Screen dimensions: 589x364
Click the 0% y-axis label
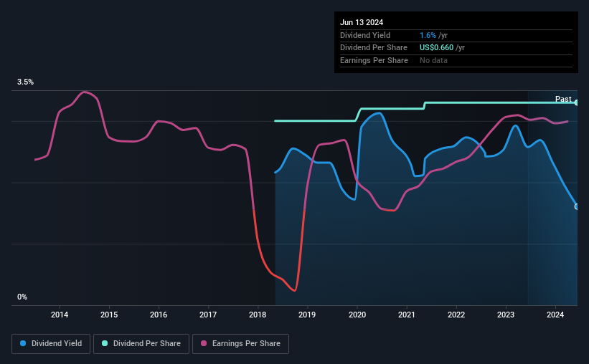click(22, 297)
